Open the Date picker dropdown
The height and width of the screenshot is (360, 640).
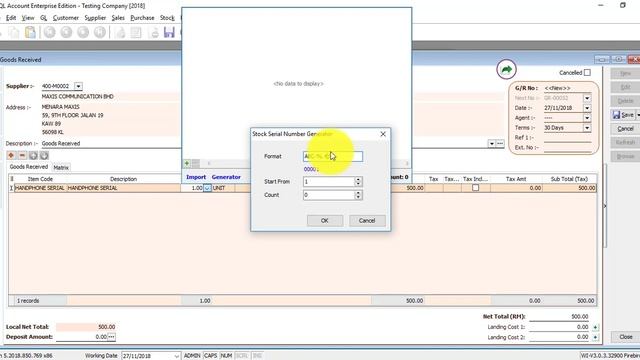[x=587, y=108]
